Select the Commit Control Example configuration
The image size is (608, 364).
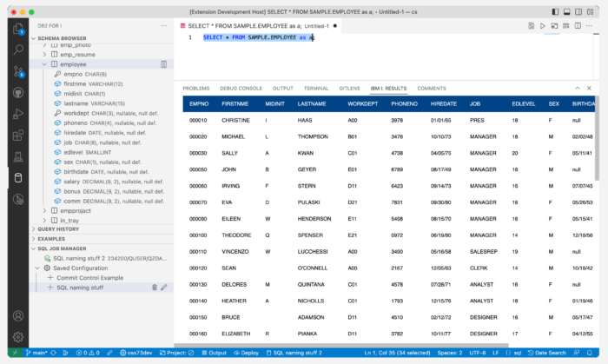[90, 278]
